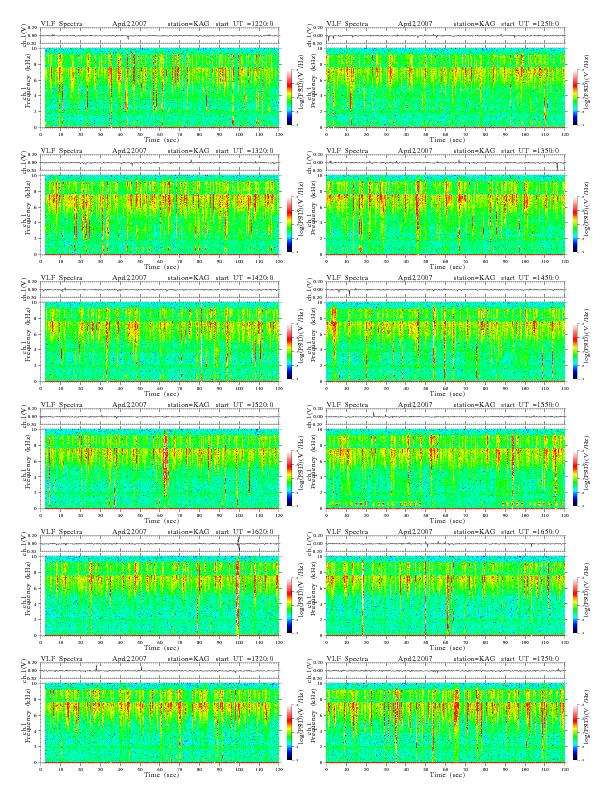Click the PSD color bar of the 1220:0 panel
This screenshot has height=792, width=612.
click(x=289, y=97)
